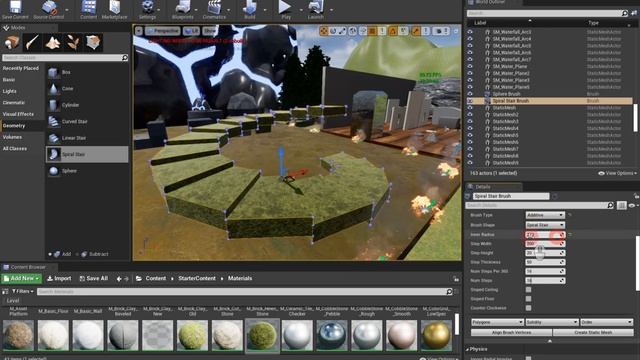Open the Solidity dropdown
The width and height of the screenshot is (640, 360).
pos(552,322)
